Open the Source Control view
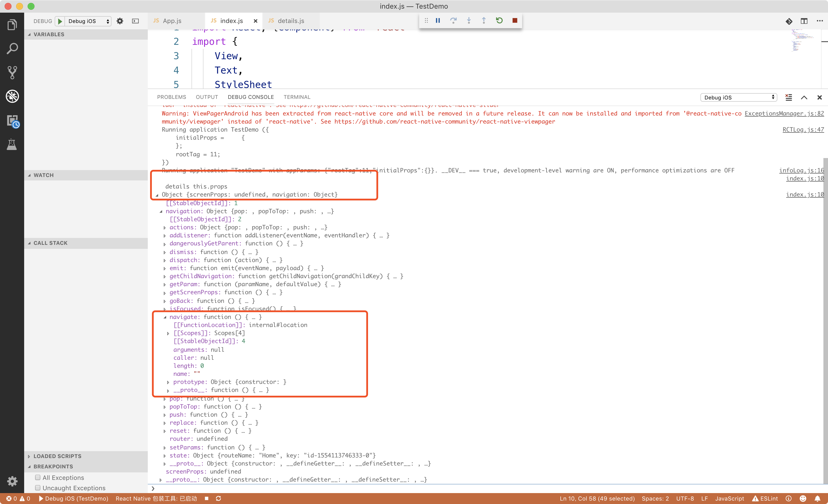The height and width of the screenshot is (504, 828). click(12, 72)
